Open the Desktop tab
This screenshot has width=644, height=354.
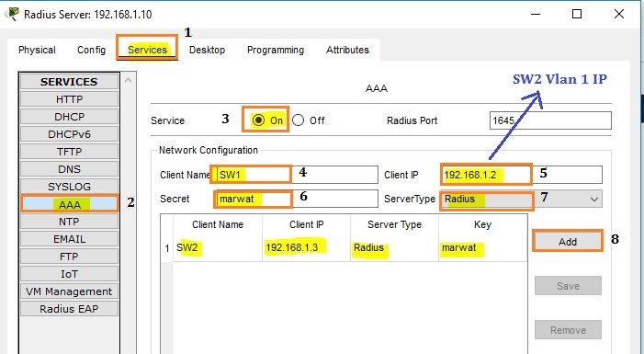click(207, 50)
